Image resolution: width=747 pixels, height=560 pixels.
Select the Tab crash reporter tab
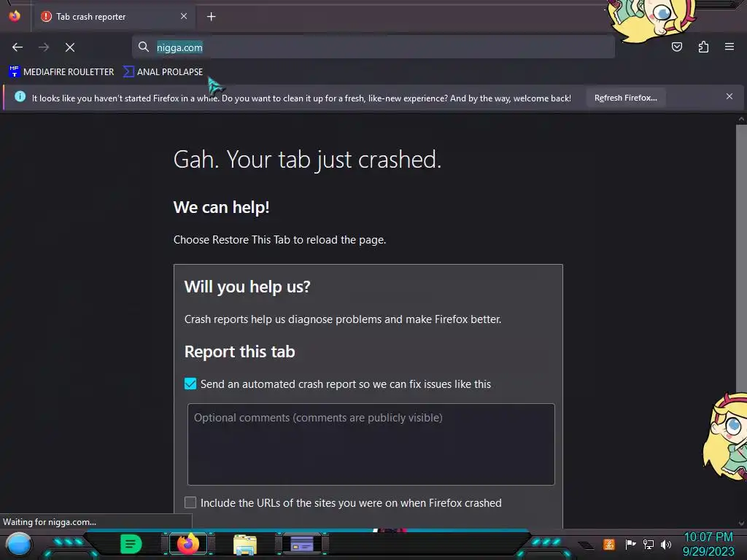point(113,17)
